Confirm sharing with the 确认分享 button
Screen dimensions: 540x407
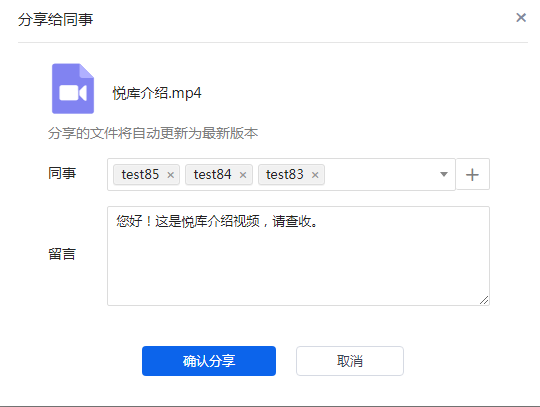coord(209,361)
